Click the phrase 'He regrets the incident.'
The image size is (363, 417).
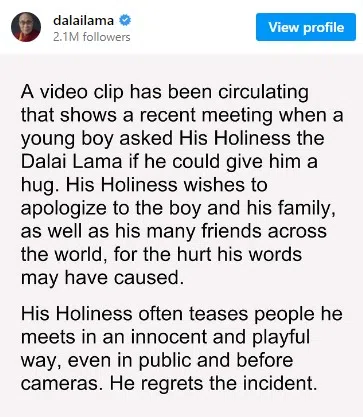[213, 383]
